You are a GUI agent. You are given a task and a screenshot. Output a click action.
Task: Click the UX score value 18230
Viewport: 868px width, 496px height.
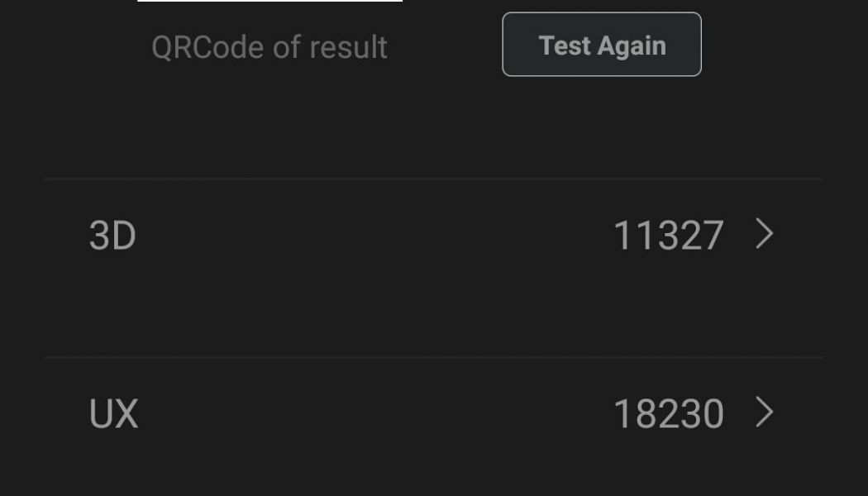click(668, 413)
